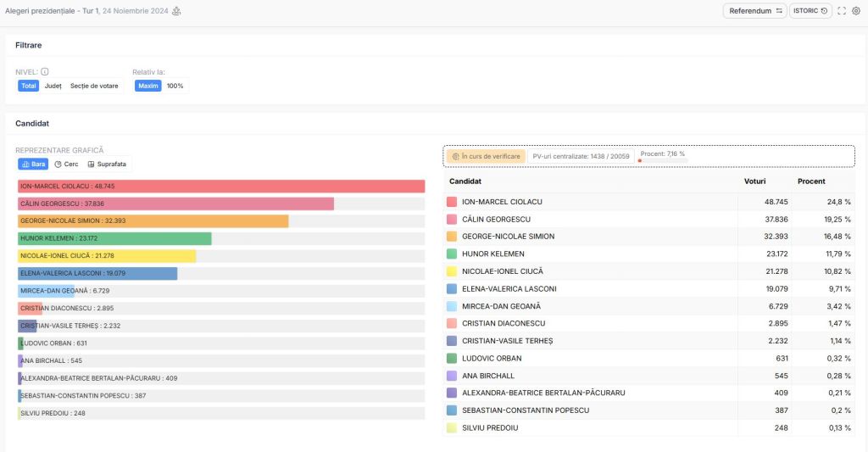Click the pie chart icon for Cerc

[x=58, y=164]
